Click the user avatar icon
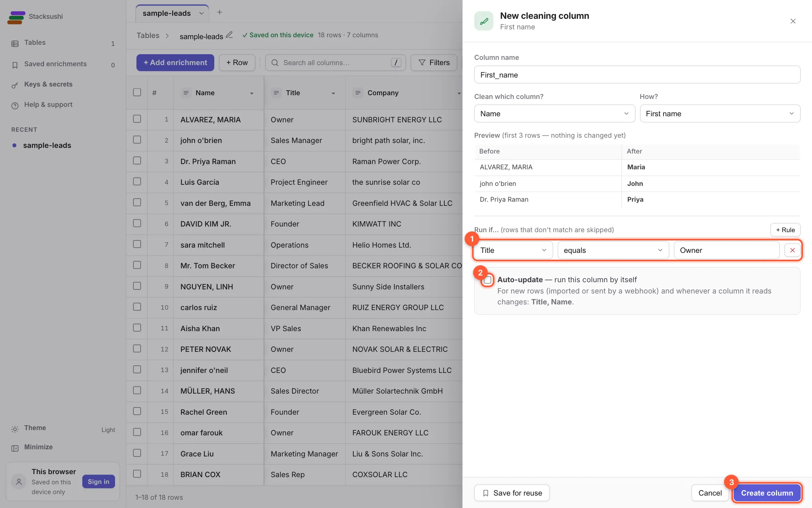 tap(19, 482)
